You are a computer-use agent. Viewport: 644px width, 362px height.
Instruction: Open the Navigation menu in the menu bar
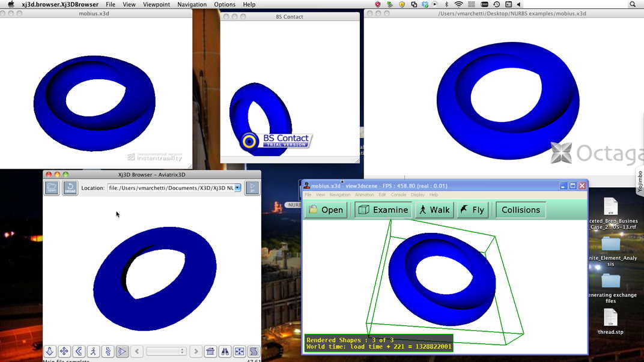(192, 4)
